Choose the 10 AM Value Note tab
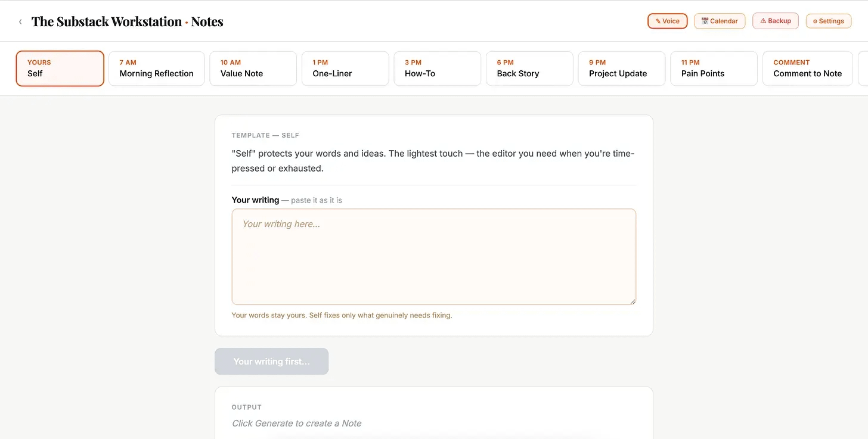 click(x=253, y=69)
